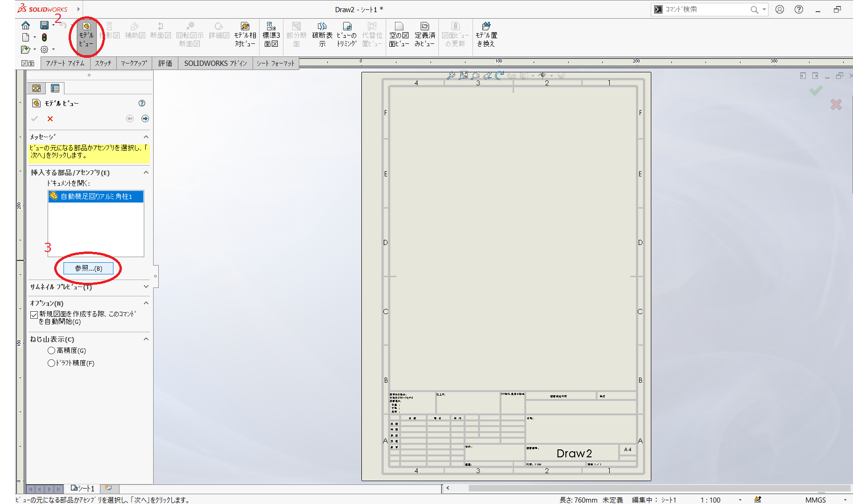Viewport: 853px width, 504px height.
Task: Open the MMGS unit system menu
Action: [x=815, y=500]
